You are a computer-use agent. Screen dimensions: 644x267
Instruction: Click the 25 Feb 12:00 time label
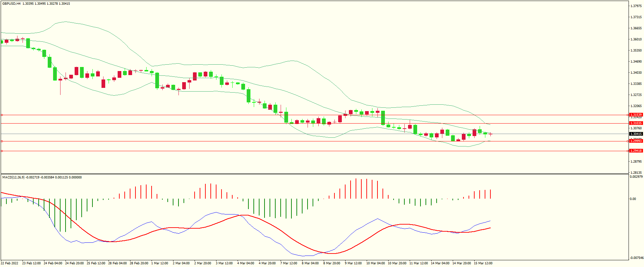click(96, 263)
